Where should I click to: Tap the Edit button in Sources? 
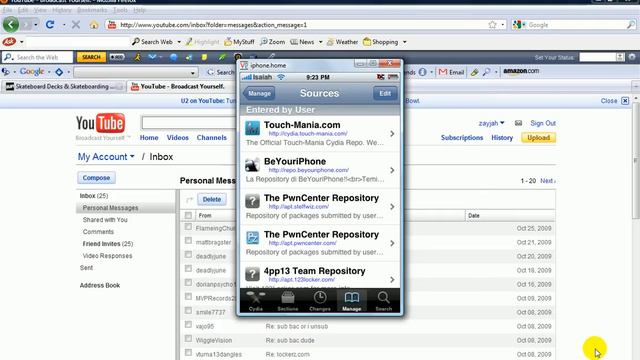pos(385,93)
